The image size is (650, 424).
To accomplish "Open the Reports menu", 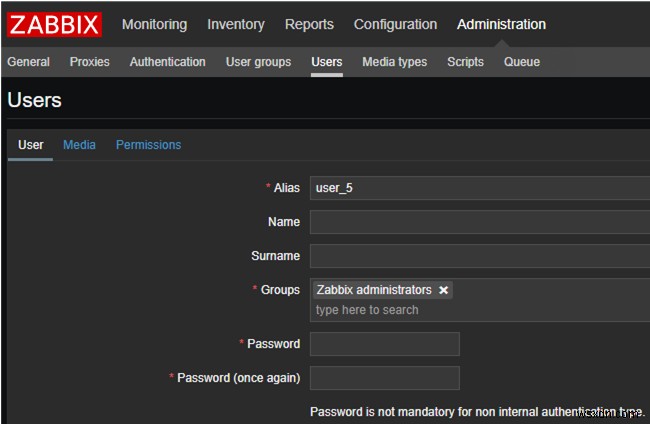I will pyautogui.click(x=309, y=24).
